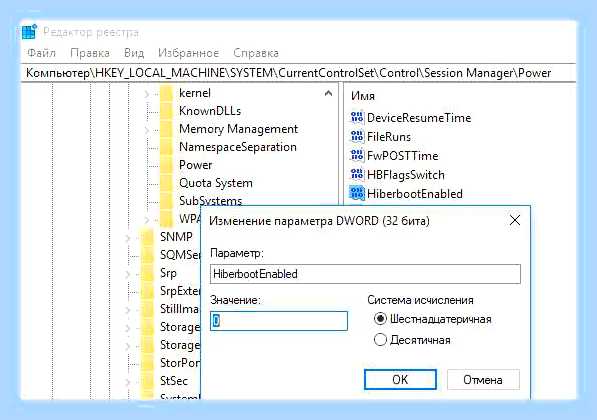Click the KnownDLLs folder icon

click(x=166, y=111)
